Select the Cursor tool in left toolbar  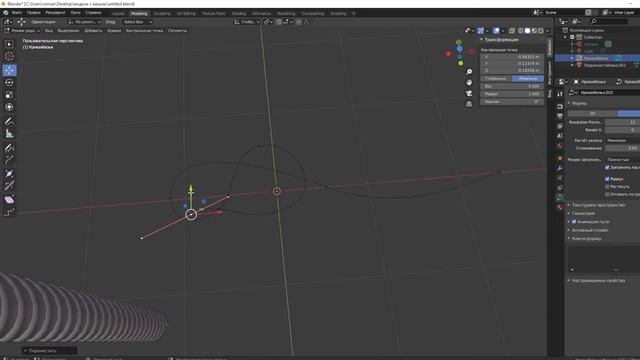tap(9, 56)
